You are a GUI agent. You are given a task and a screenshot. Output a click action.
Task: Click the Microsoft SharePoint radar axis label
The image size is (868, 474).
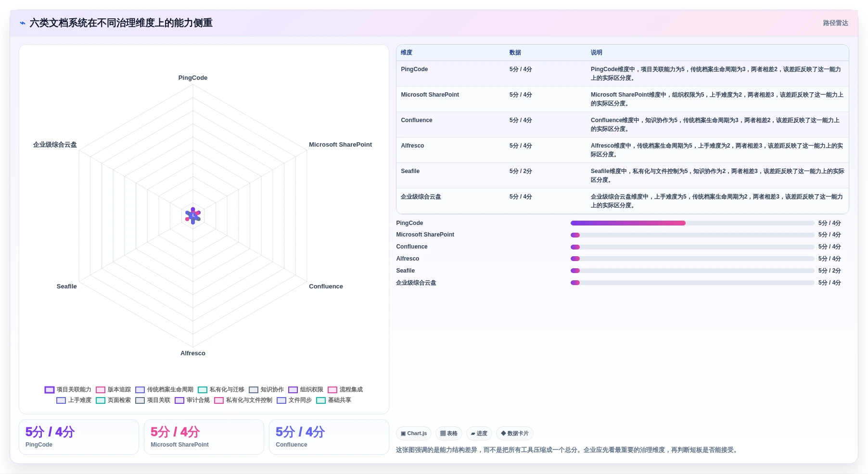click(340, 145)
